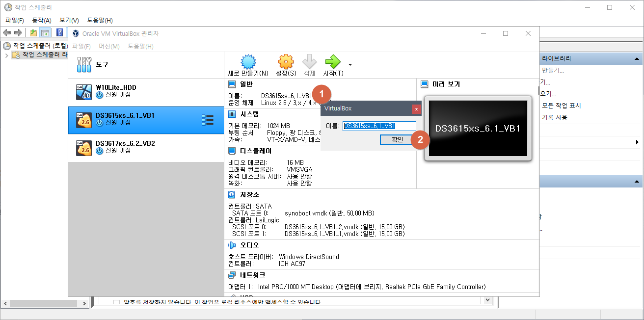
Task: Click the DS3615xs_6.1_VB1_2.vmdk disk entry
Action: tap(345, 227)
